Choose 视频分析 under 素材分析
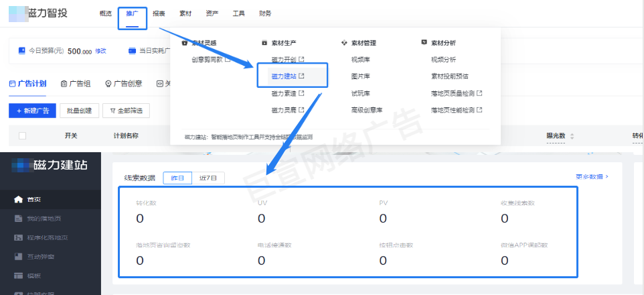Screen dimensions: 644x295 444,60
